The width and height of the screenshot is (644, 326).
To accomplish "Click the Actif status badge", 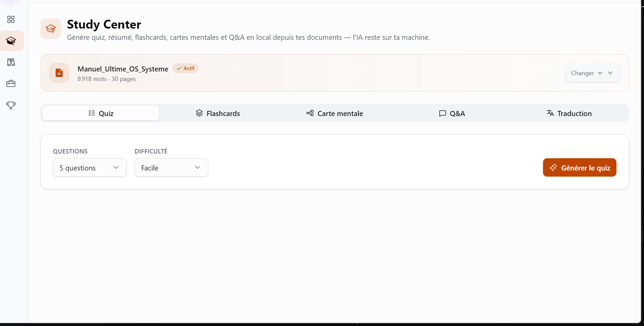I will (185, 68).
